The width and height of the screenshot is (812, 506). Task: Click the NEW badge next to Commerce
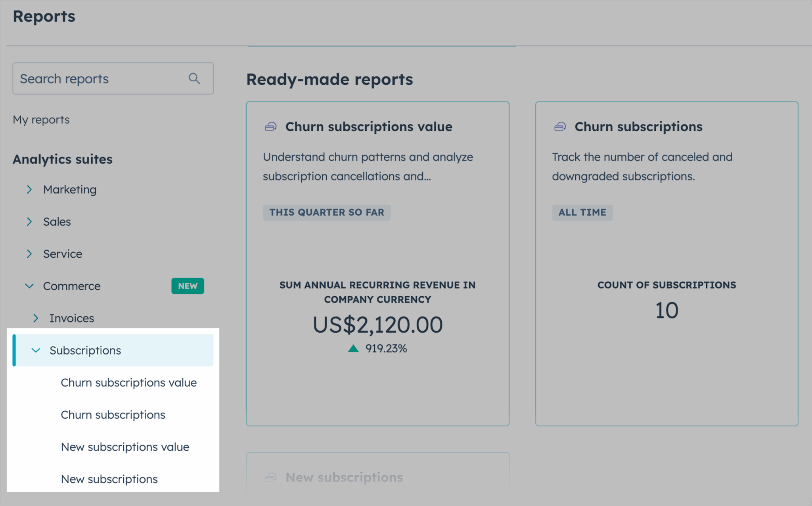point(188,286)
